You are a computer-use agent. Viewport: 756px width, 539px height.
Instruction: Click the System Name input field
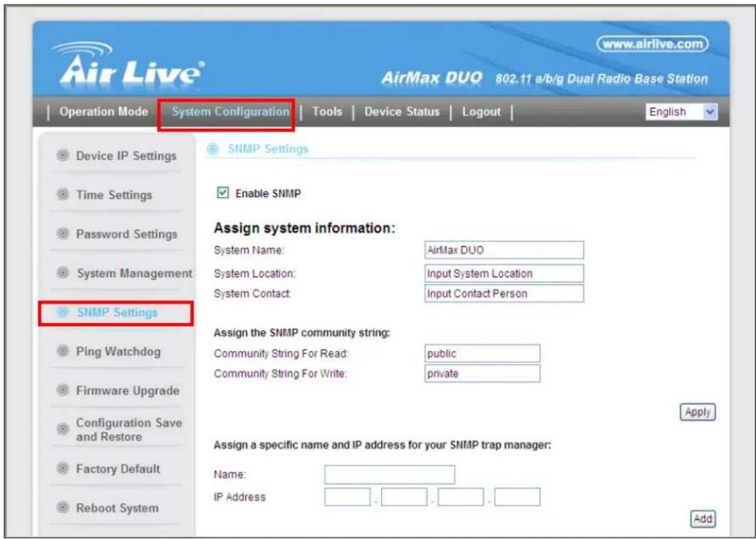[504, 250]
